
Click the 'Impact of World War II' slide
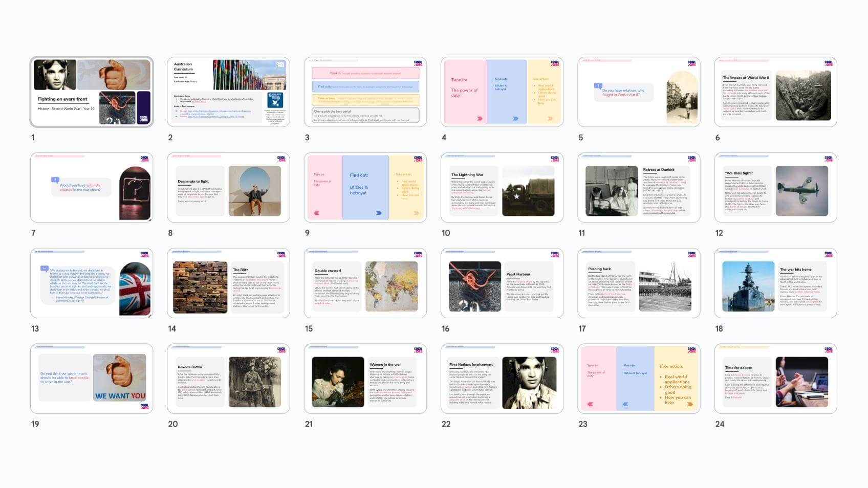775,92
